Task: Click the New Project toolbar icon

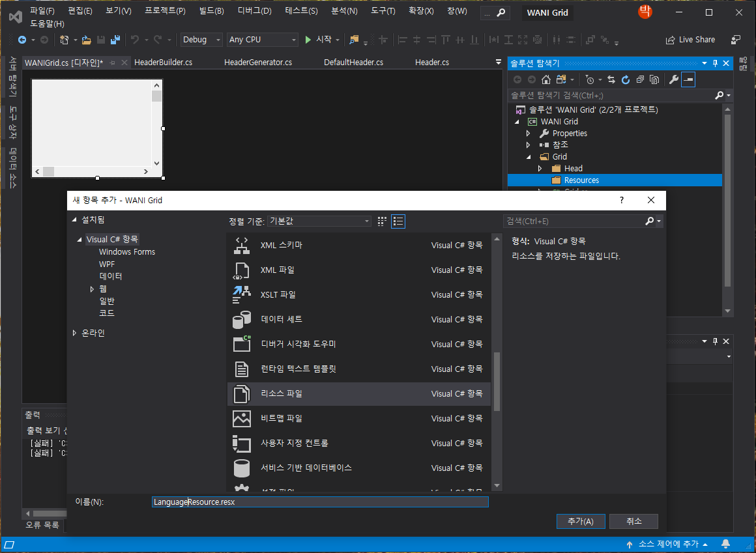Action: pos(64,40)
